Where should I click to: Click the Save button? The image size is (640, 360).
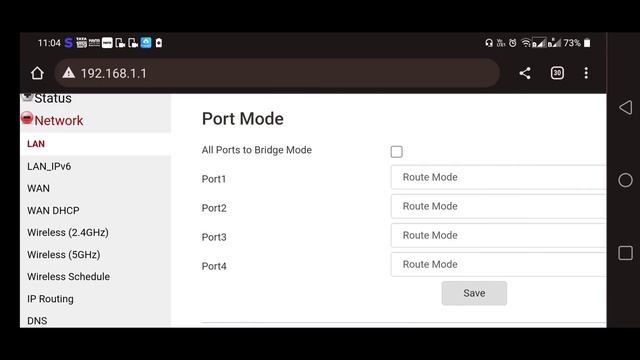[x=474, y=293]
